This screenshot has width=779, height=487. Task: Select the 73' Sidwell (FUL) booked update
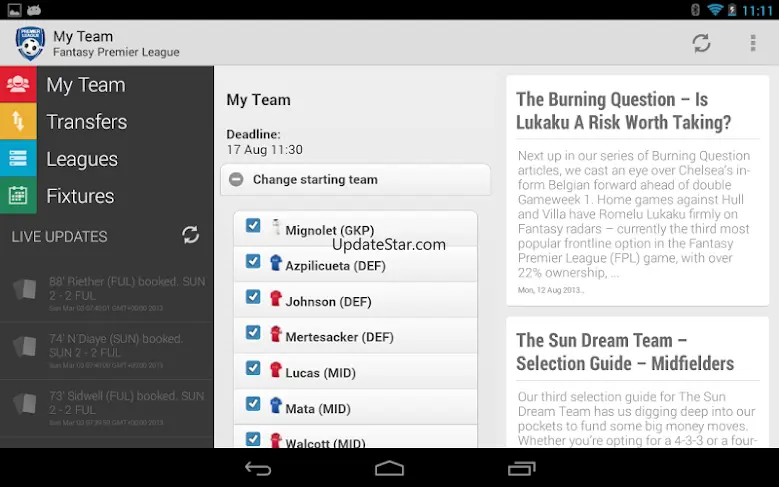(x=107, y=408)
